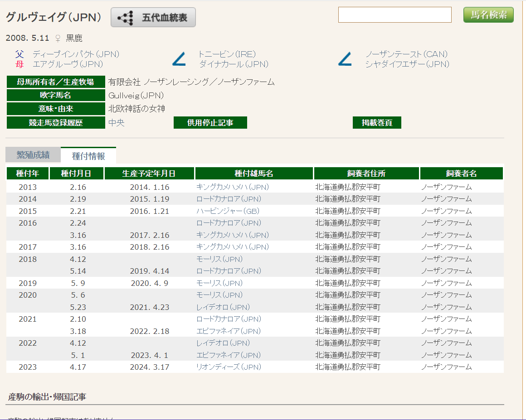Viewport: 526px width, 420px height.
Task: Click the トニービン(IRE) pedigree link
Action: coord(227,54)
